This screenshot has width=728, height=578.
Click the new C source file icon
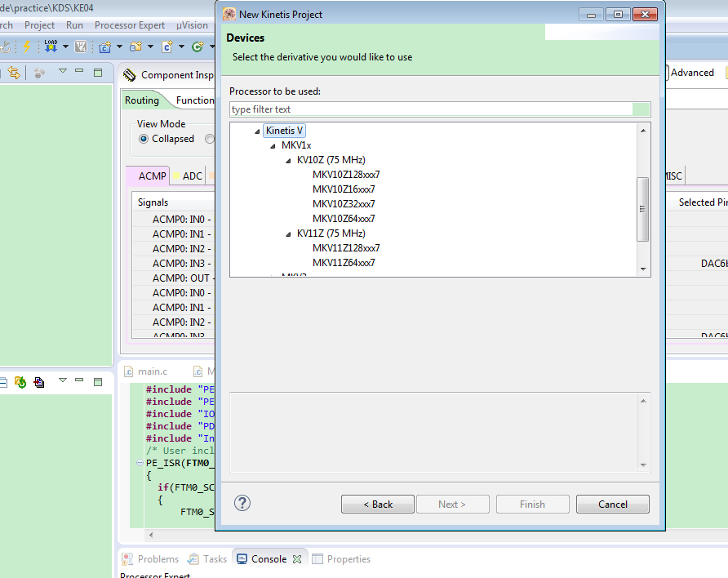(166, 47)
